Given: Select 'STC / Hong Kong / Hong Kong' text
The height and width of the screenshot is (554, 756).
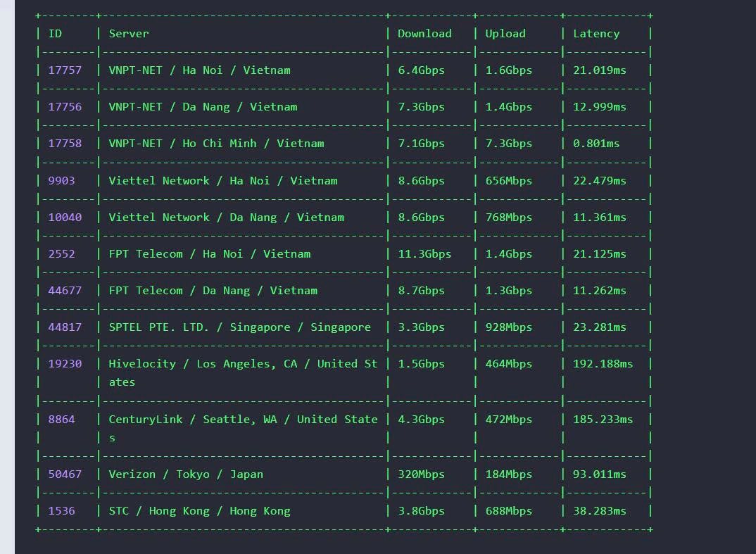Looking at the screenshot, I should pos(200,511).
